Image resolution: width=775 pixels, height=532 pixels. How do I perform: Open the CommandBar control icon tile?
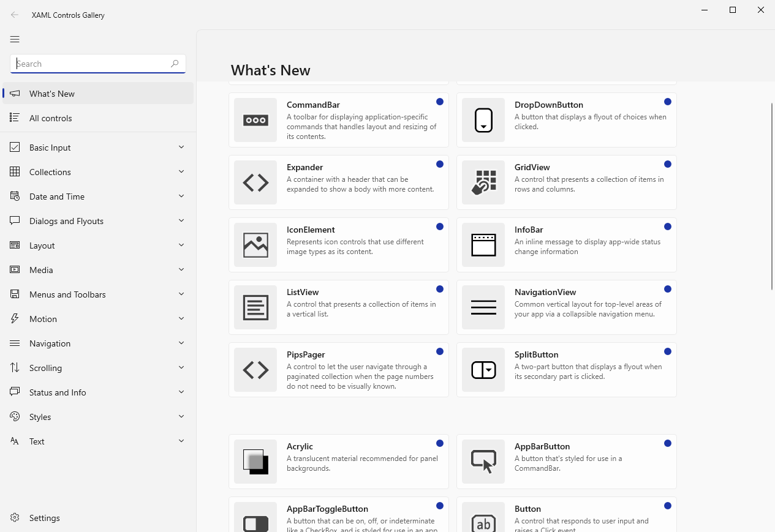click(255, 120)
